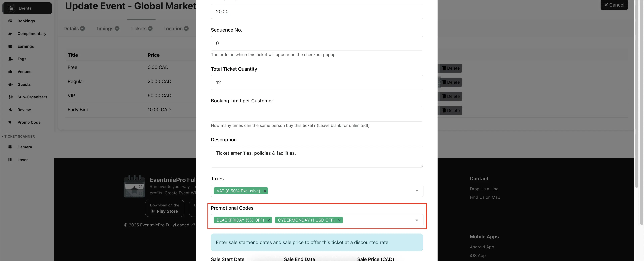Click the Laser barcode scanner icon
644x261 pixels.
10,160
